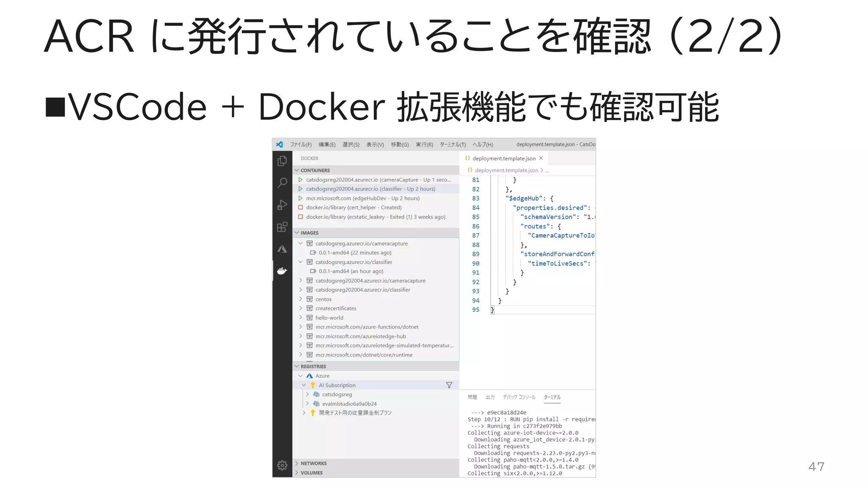Click deployment.template.json in the breadcrumb
This screenshot has height=488, width=868.
(x=506, y=170)
